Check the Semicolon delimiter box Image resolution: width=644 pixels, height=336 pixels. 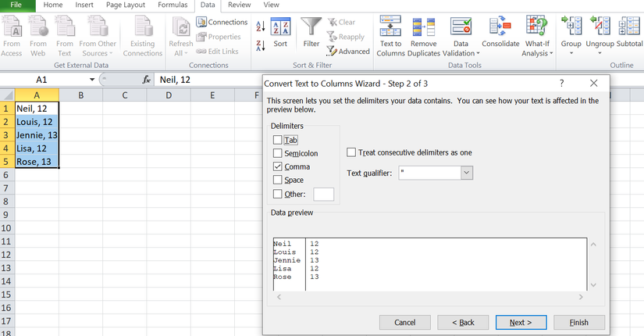278,153
